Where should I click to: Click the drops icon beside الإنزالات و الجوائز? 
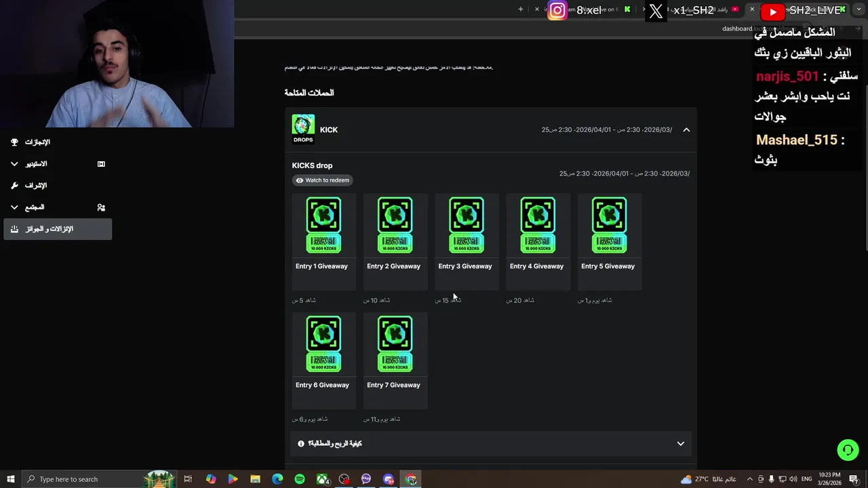(14, 229)
